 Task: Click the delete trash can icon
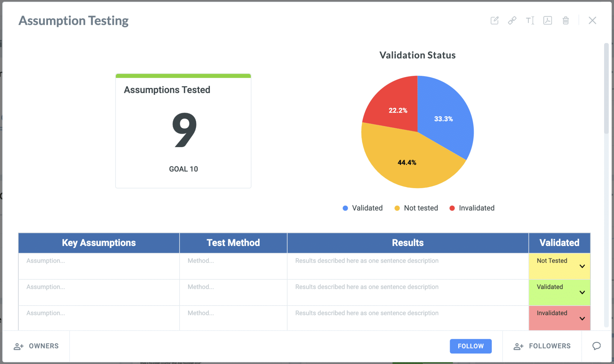(565, 20)
